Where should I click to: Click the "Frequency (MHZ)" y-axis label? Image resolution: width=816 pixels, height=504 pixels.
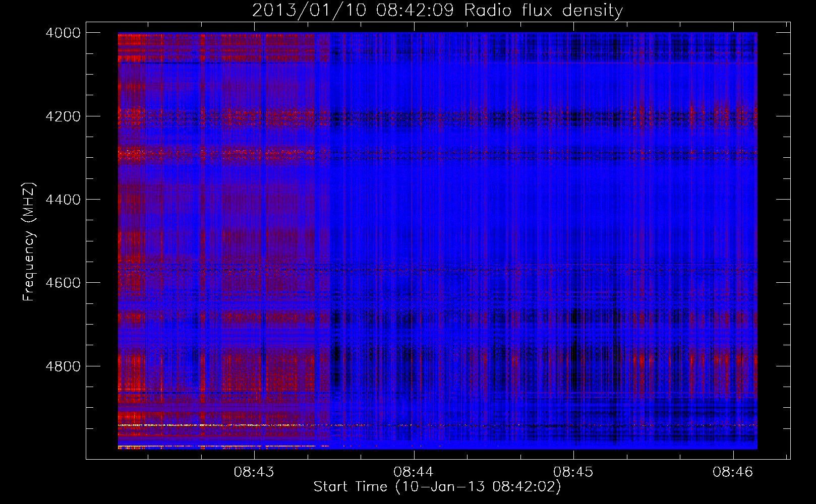point(29,242)
